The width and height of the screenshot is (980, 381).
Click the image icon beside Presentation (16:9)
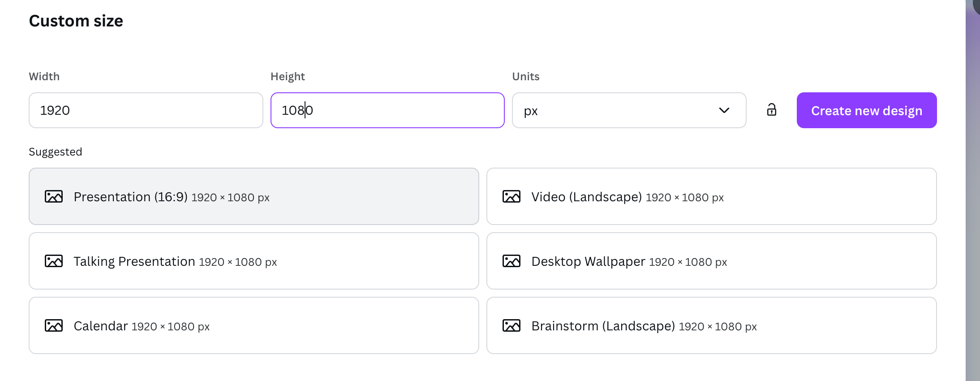coord(54,197)
